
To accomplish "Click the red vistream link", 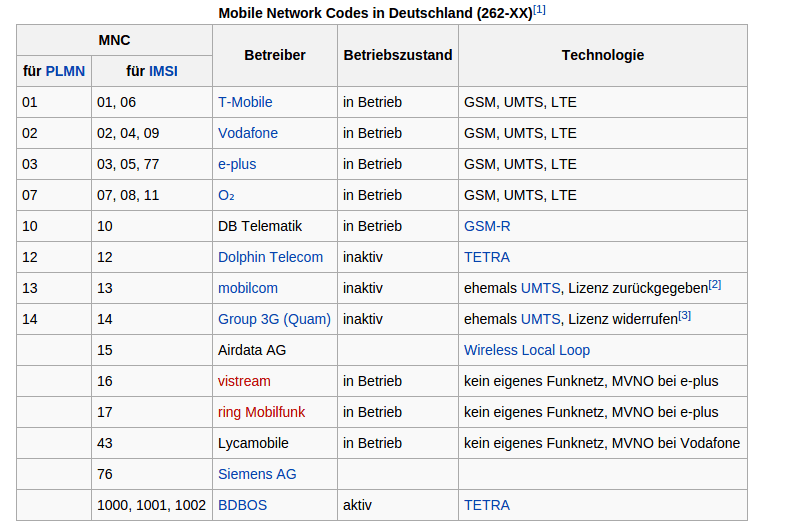I will (244, 381).
